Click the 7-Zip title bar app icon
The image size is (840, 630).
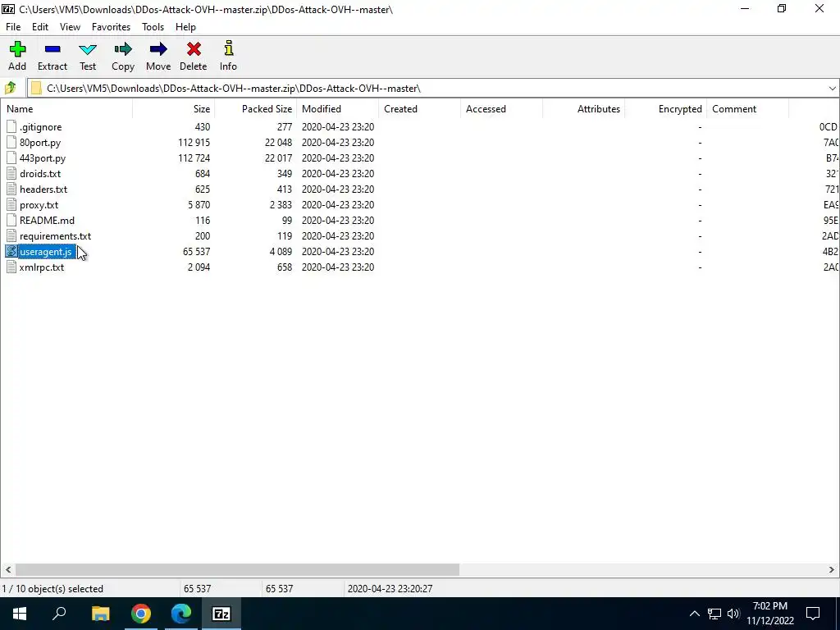(8, 9)
